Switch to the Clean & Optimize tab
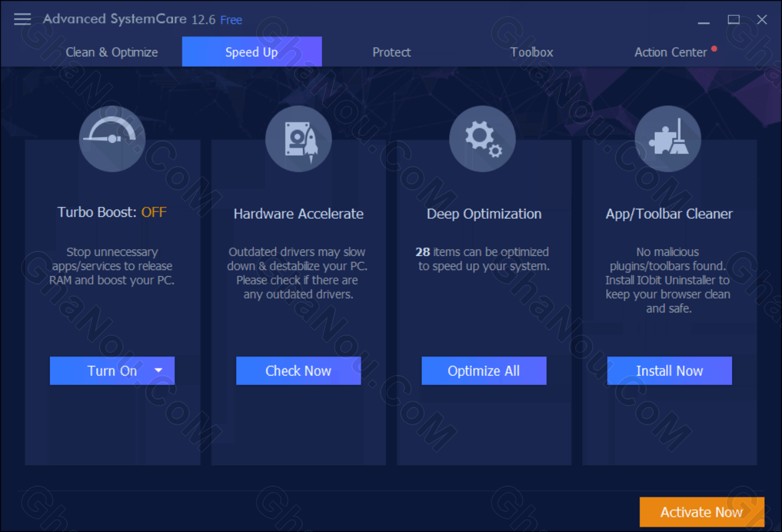The height and width of the screenshot is (532, 782). pos(112,53)
